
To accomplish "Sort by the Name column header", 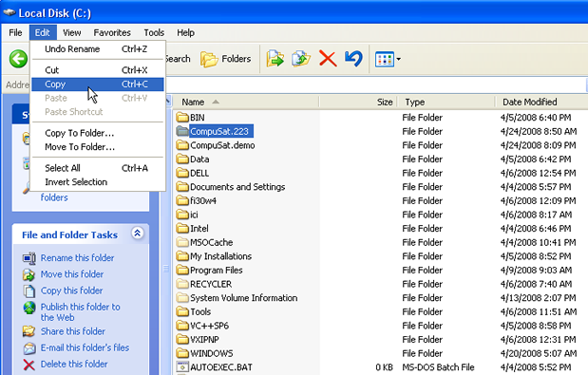I will (246, 102).
